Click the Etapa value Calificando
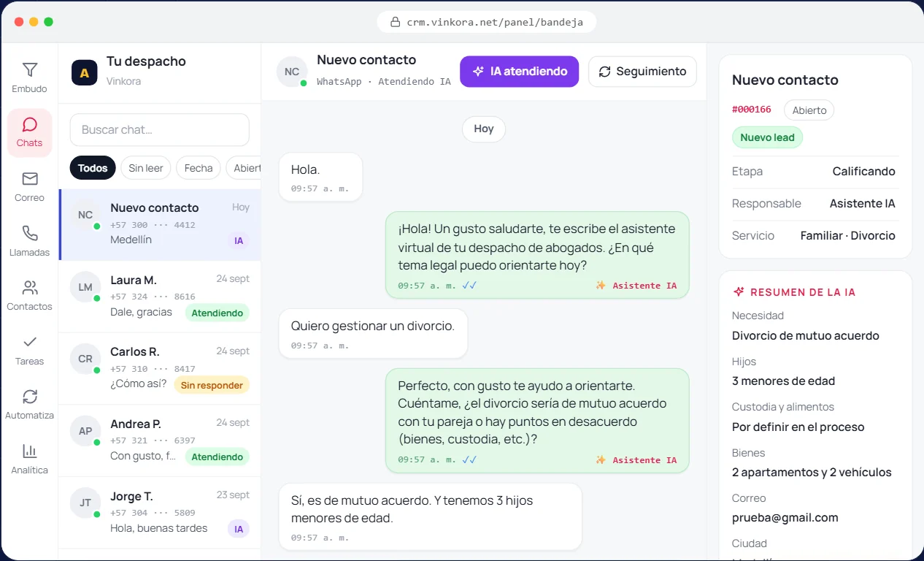 click(863, 172)
